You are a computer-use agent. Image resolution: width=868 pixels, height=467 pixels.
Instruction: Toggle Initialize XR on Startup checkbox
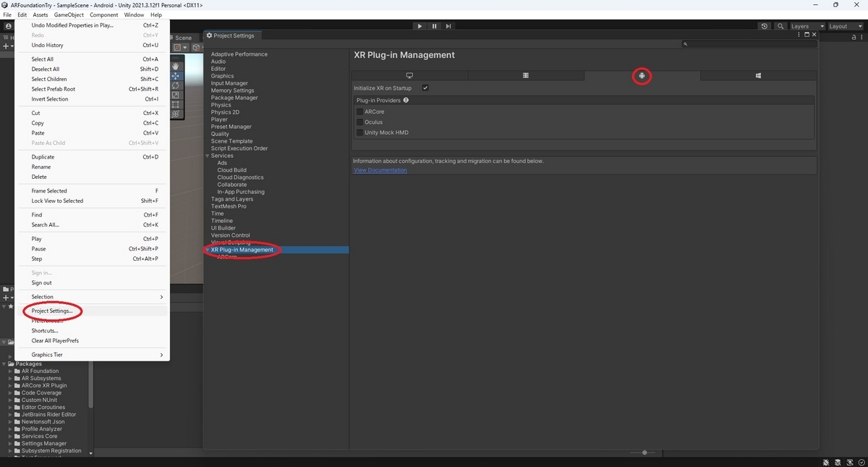425,88
